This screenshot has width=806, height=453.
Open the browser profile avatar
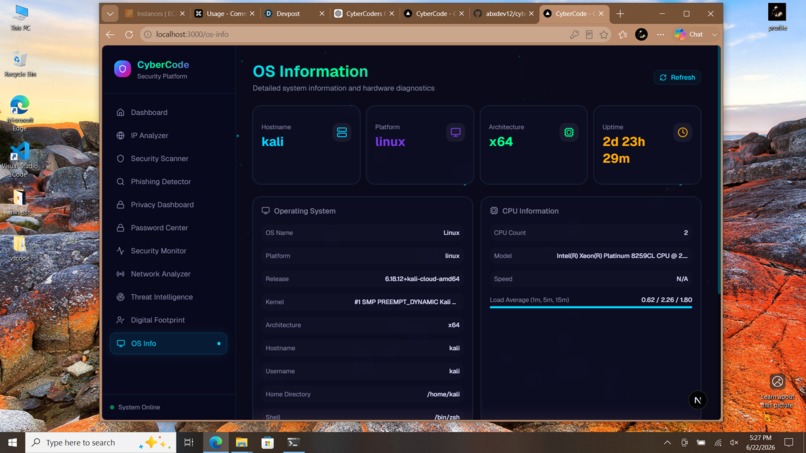pyautogui.click(x=641, y=34)
